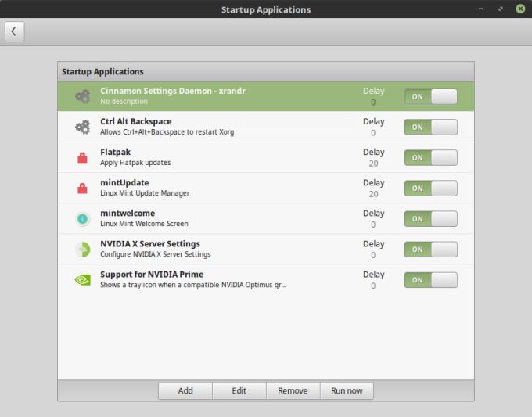532x417 pixels.
Task: Select the Ctrl Alt Backspace entry name
Action: (x=135, y=121)
